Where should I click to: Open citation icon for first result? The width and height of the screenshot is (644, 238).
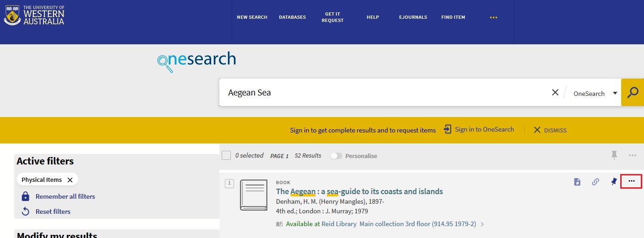click(577, 182)
